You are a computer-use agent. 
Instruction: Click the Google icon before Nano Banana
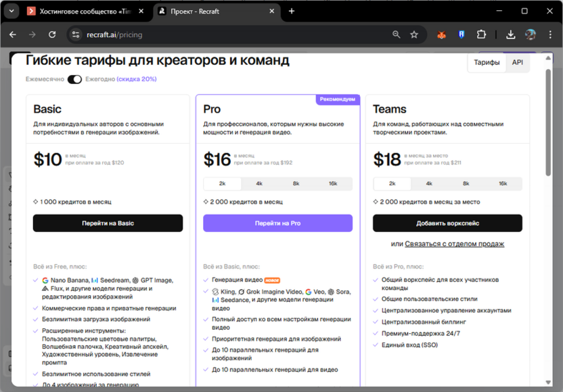tap(45, 280)
